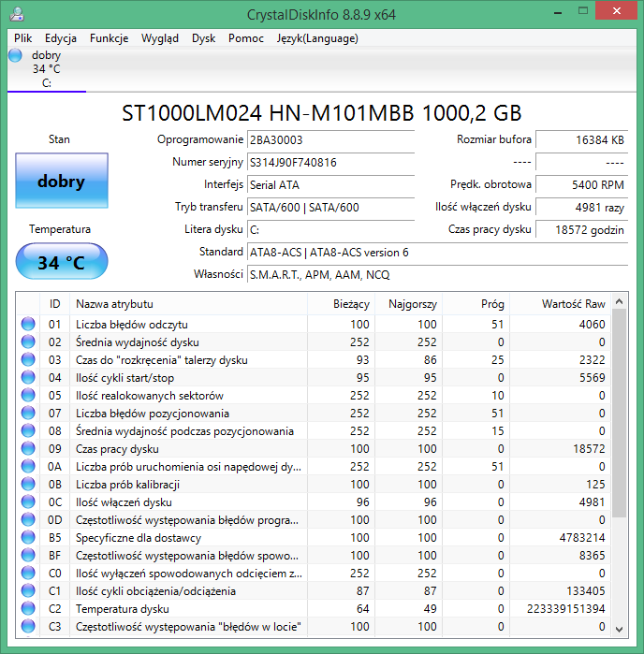Viewport: 644px width, 654px height.
Task: Select the row name 'Liczba prób kalibracji'
Action: pos(127,485)
